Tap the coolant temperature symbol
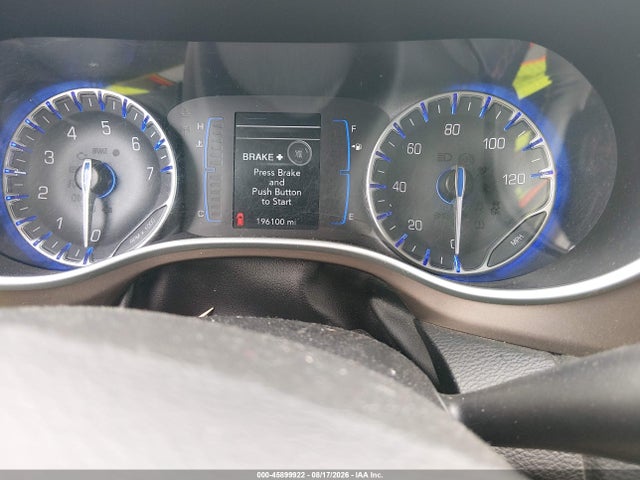This screenshot has width=640, height=480. tap(200, 143)
